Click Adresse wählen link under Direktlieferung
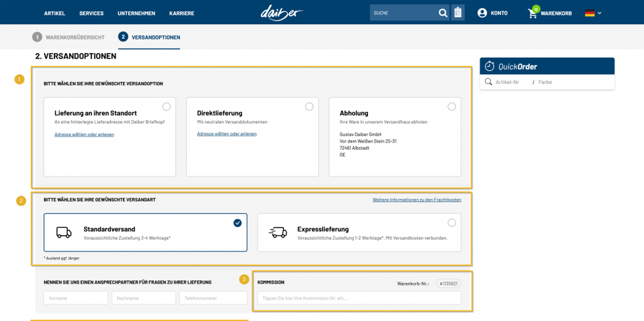The width and height of the screenshot is (644, 321). (227, 134)
